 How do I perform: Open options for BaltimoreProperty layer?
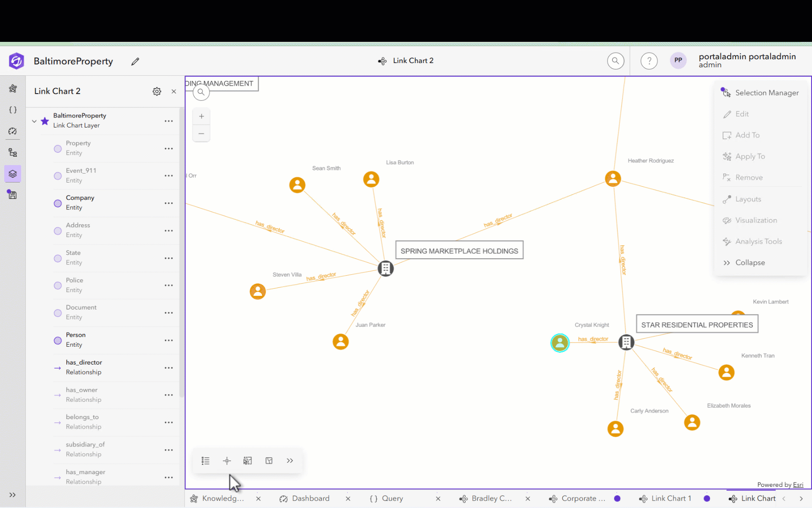(169, 121)
